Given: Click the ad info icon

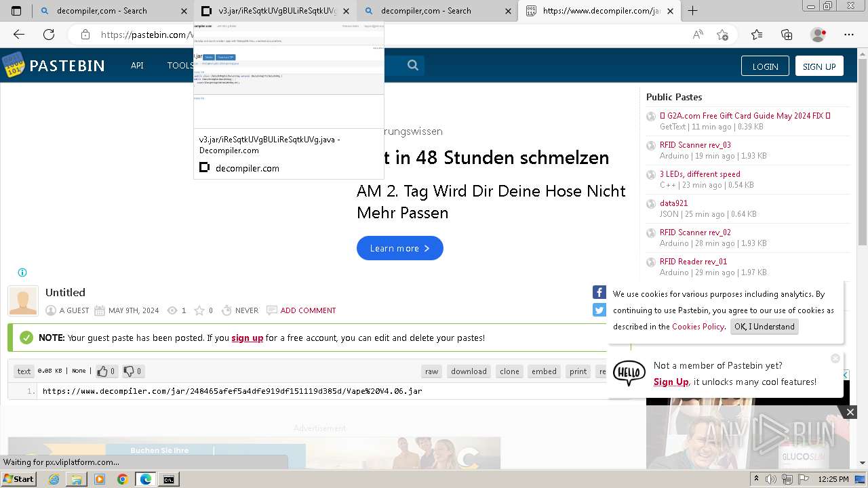Looking at the screenshot, I should [x=22, y=272].
